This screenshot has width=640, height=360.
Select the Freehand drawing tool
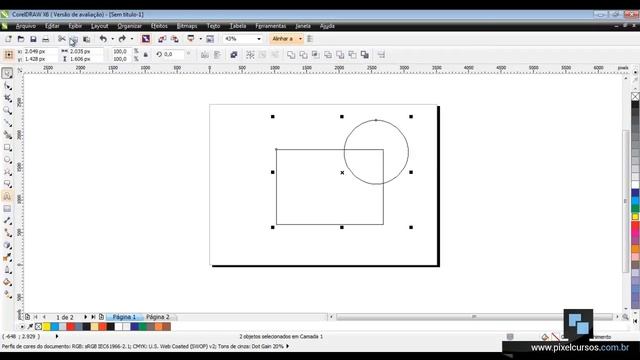(7, 122)
